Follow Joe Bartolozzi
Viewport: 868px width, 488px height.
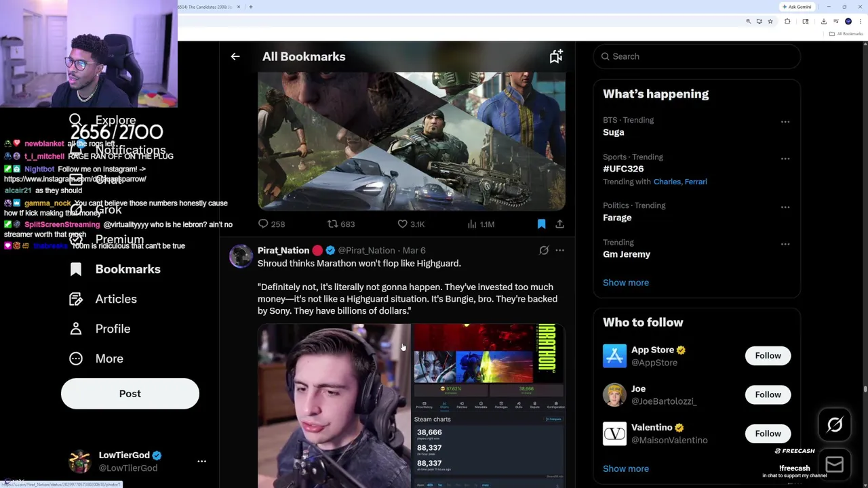[768, 394]
